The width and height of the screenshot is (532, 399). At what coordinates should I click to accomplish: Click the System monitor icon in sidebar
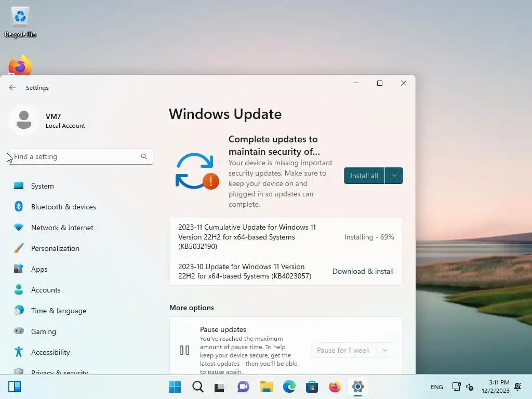(x=19, y=185)
